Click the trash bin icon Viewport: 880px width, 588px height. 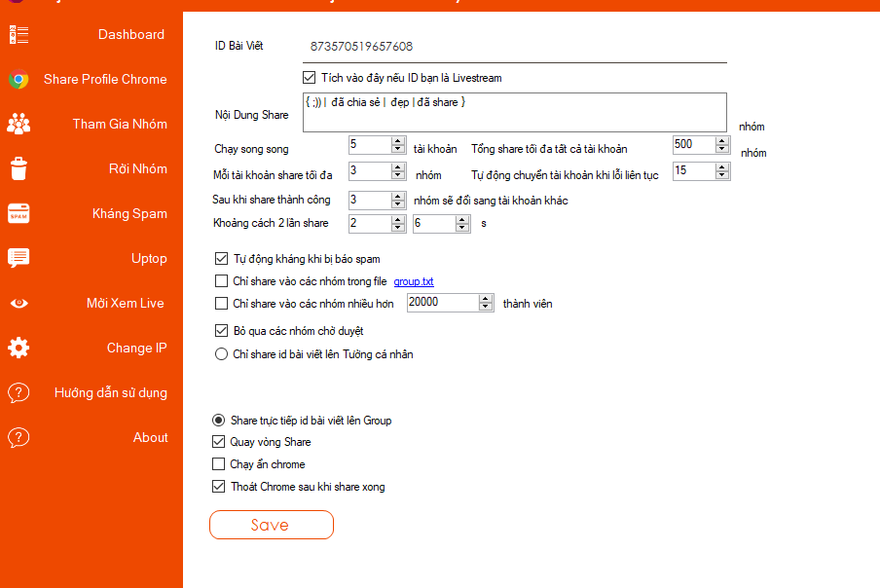(18, 168)
